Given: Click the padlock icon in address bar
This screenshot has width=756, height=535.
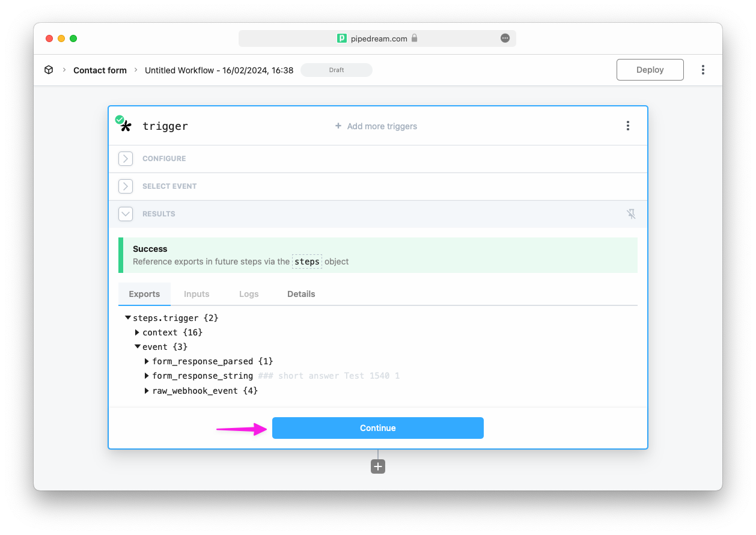Looking at the screenshot, I should (x=414, y=38).
